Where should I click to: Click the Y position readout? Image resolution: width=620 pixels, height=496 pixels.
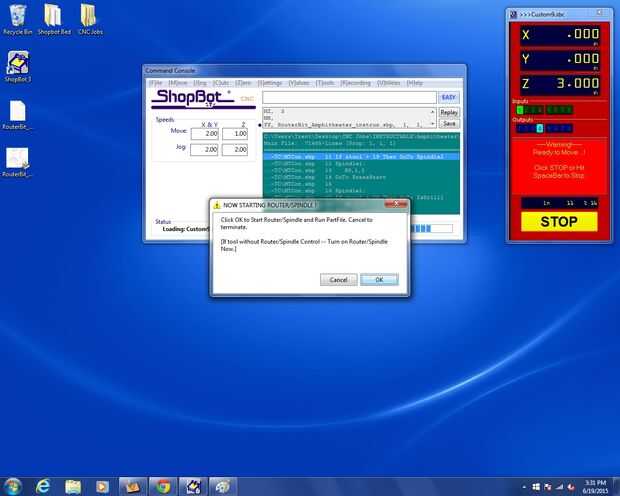coord(559,59)
